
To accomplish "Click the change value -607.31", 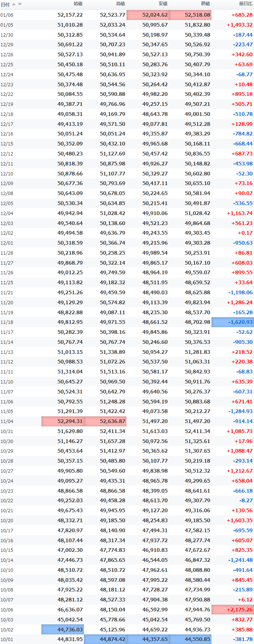I will 243,392.
